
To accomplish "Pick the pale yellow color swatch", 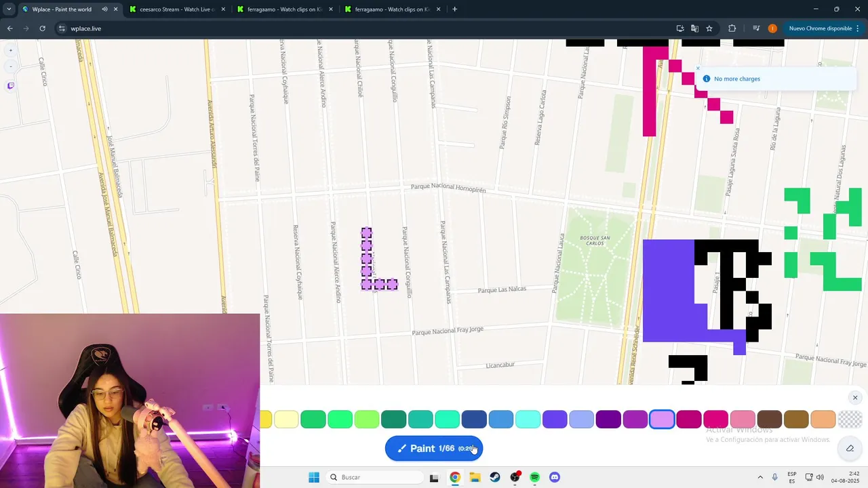I will tap(286, 420).
